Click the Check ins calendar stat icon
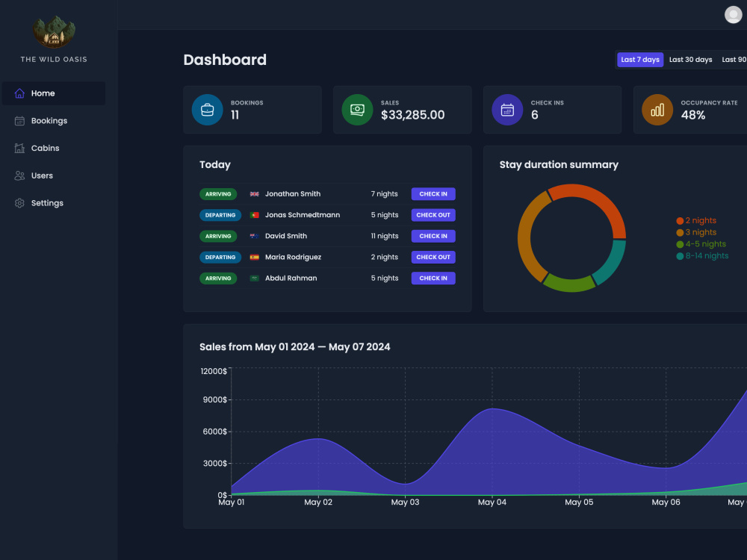 click(x=507, y=110)
